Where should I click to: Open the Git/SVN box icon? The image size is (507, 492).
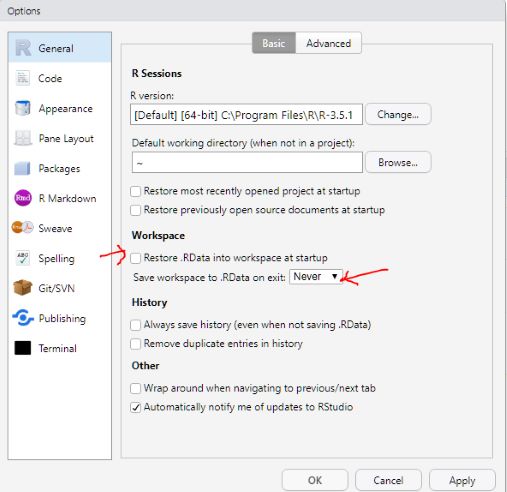click(x=23, y=288)
